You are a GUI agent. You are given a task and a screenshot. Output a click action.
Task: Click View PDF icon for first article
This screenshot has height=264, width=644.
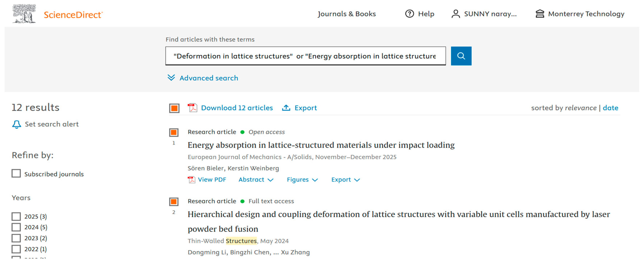coord(192,180)
